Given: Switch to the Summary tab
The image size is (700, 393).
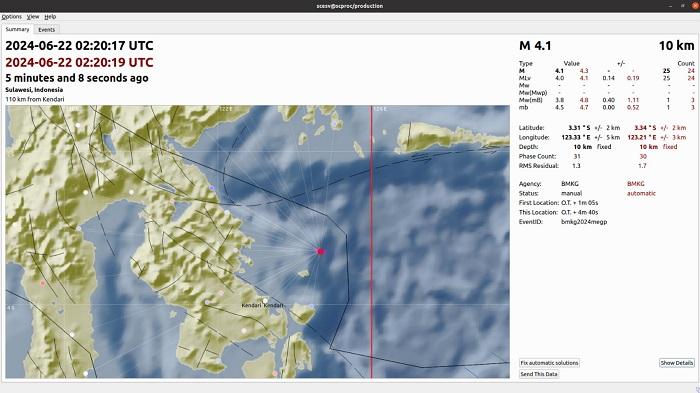Looking at the screenshot, I should click(x=17, y=29).
